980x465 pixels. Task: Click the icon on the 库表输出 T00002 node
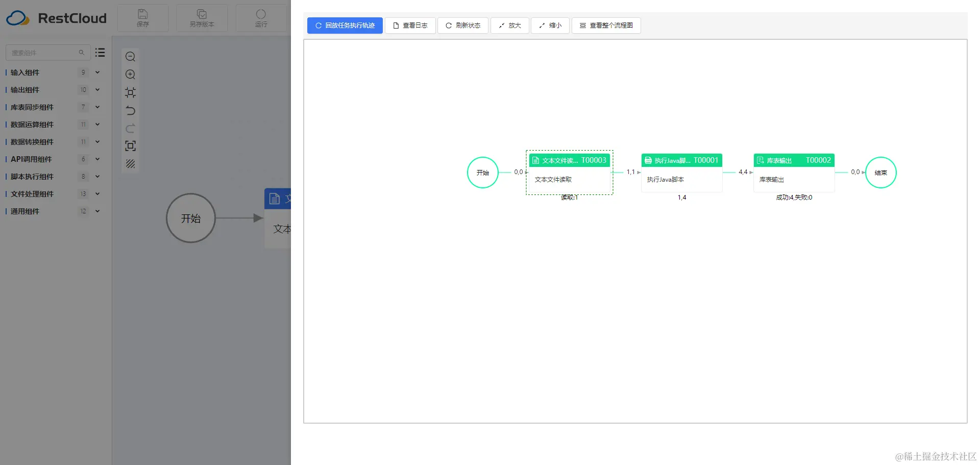click(x=761, y=160)
